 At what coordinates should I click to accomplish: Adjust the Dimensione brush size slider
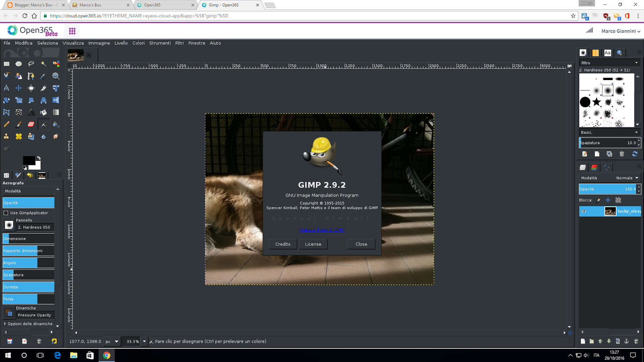[29, 239]
